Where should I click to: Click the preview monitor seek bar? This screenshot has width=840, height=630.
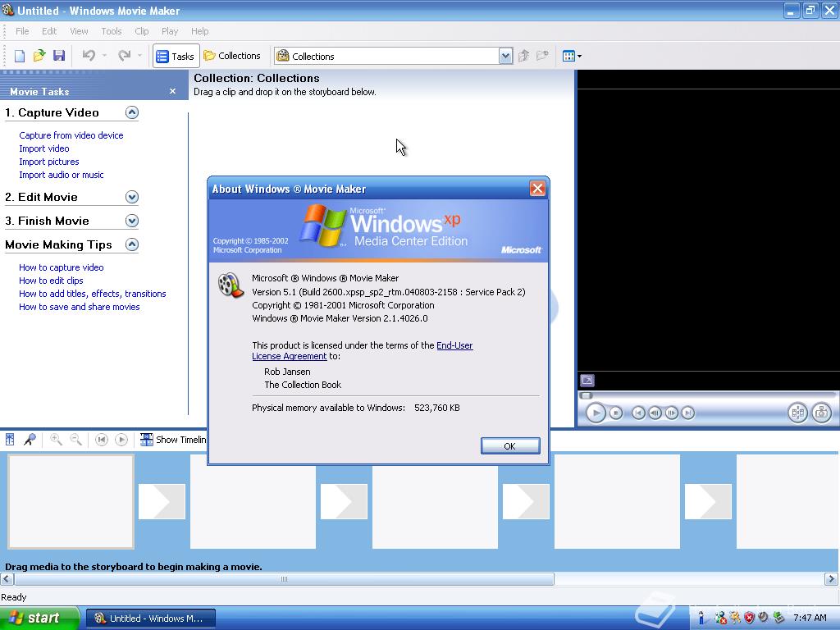(707, 395)
